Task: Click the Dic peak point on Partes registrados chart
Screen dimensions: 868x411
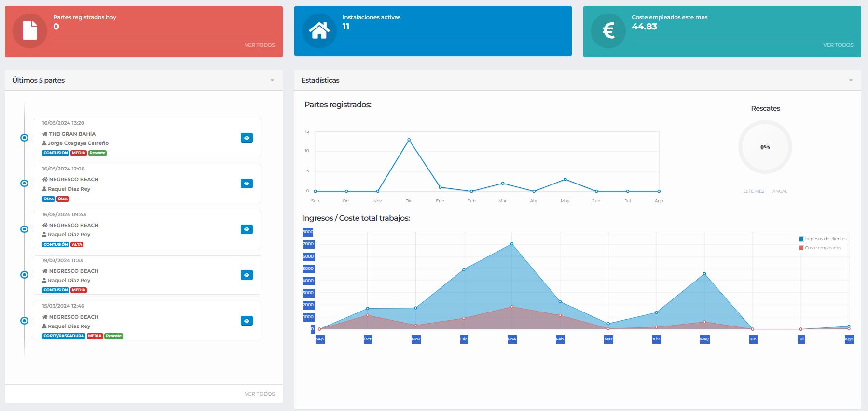Action: pos(409,140)
